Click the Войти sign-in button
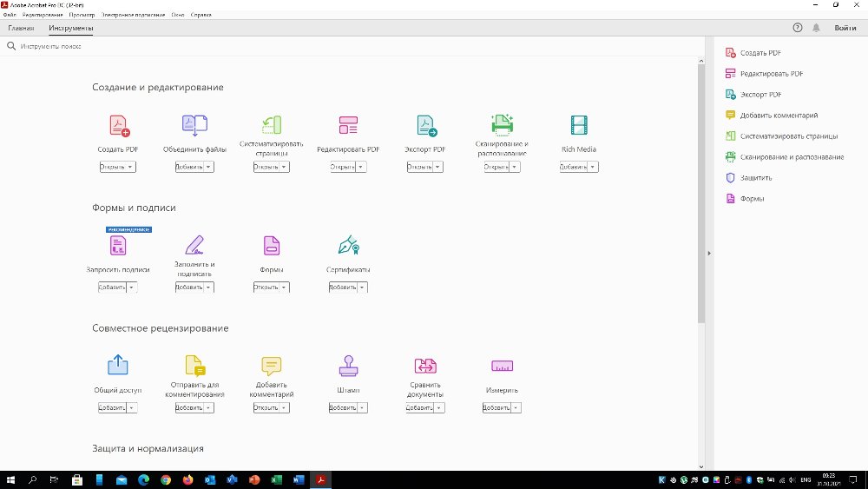The height and width of the screenshot is (489, 868). click(845, 28)
